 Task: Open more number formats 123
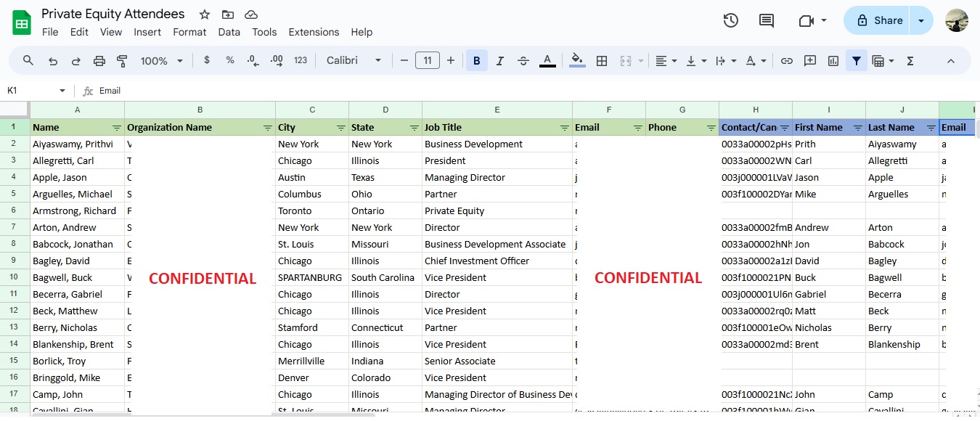click(x=301, y=60)
